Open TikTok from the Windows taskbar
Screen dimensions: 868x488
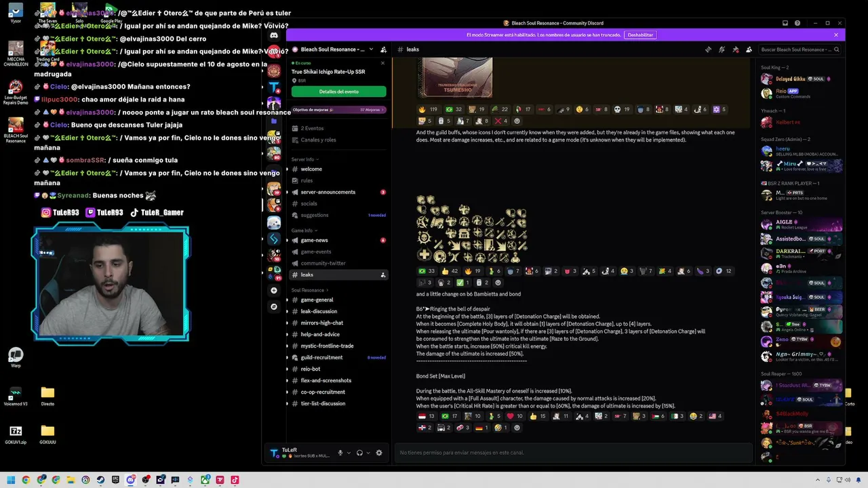(235, 480)
